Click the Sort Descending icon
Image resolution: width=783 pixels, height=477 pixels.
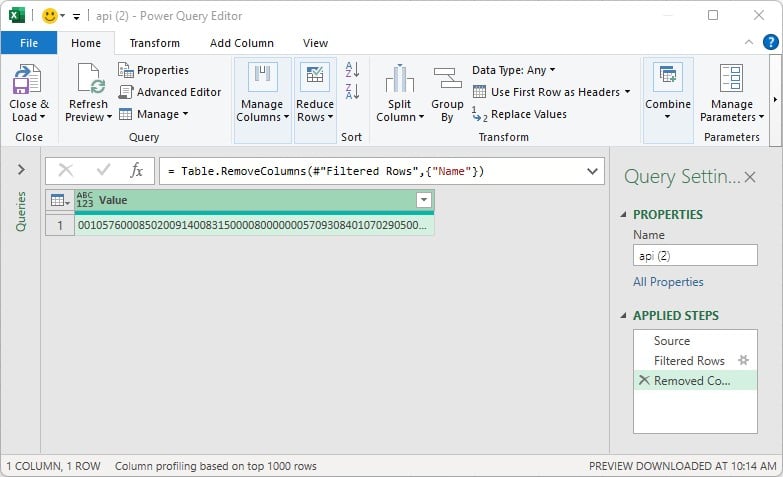pyautogui.click(x=352, y=92)
